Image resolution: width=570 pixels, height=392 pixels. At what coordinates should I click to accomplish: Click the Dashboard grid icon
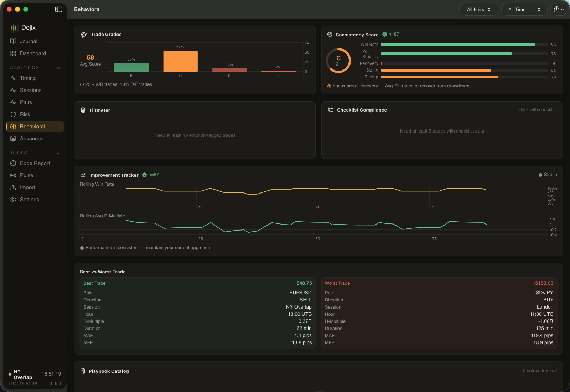13,53
